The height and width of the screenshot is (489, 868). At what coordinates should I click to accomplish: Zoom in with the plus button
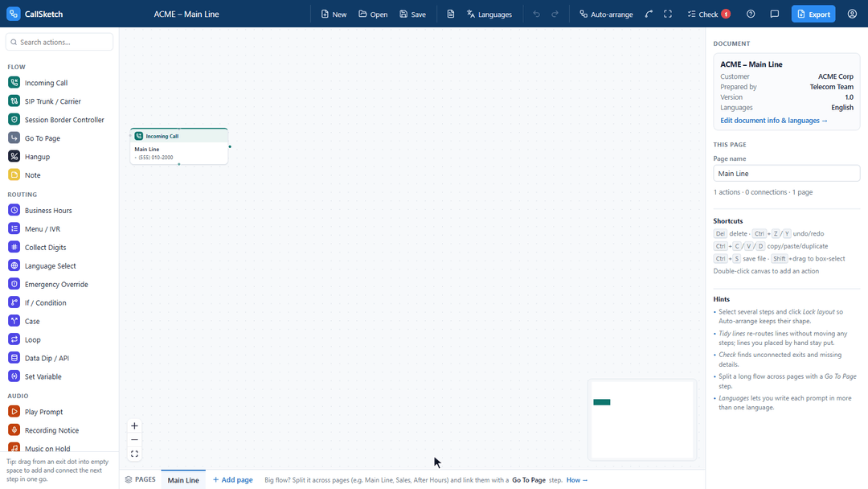click(134, 426)
